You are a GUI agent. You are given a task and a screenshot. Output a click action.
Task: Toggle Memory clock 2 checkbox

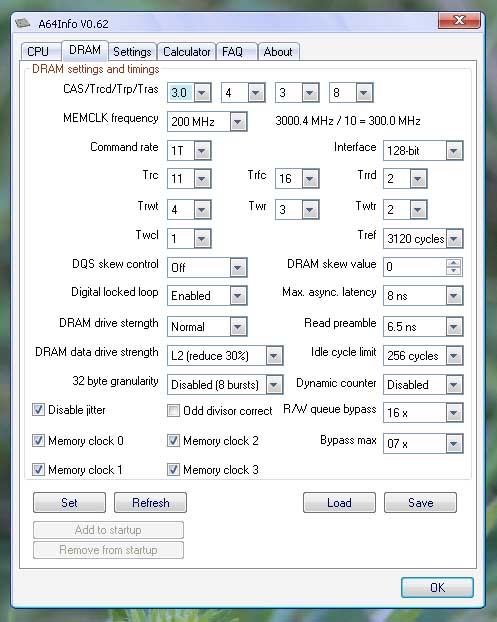coord(173,440)
